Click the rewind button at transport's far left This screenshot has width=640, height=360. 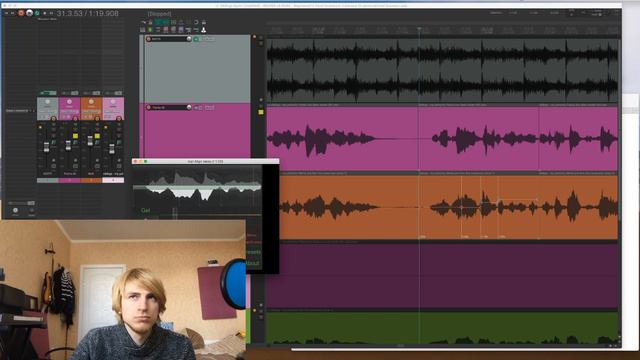[x=6, y=13]
